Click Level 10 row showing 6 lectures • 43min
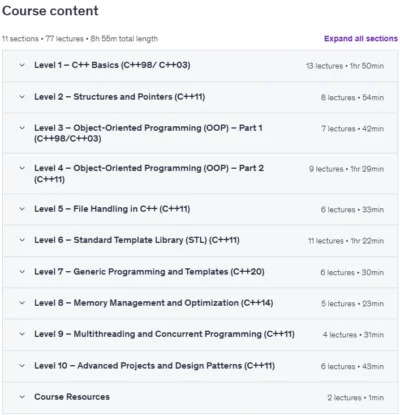This screenshot has width=400, height=415. (200, 366)
